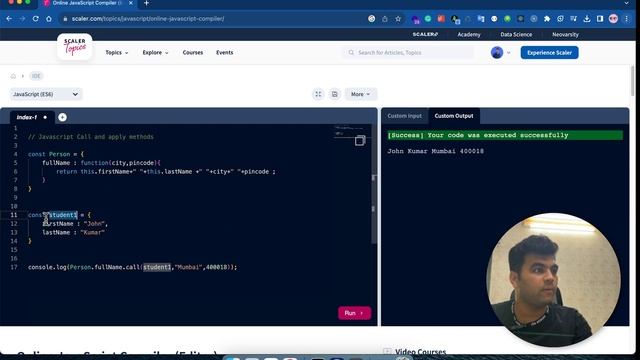
Task: Click the browser back arrow
Action: pyautogui.click(x=9, y=19)
